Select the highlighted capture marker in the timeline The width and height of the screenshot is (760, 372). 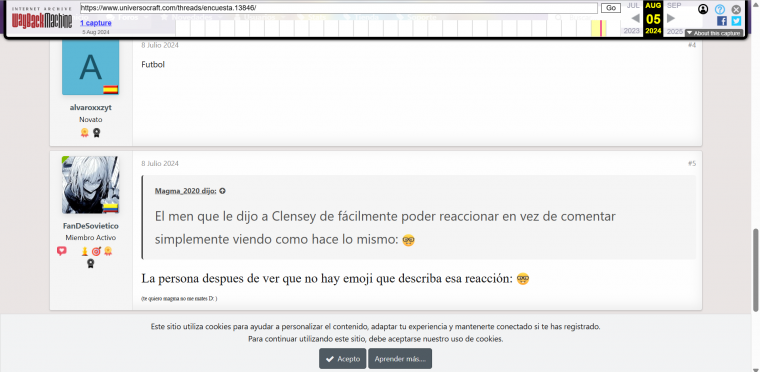[x=601, y=28]
